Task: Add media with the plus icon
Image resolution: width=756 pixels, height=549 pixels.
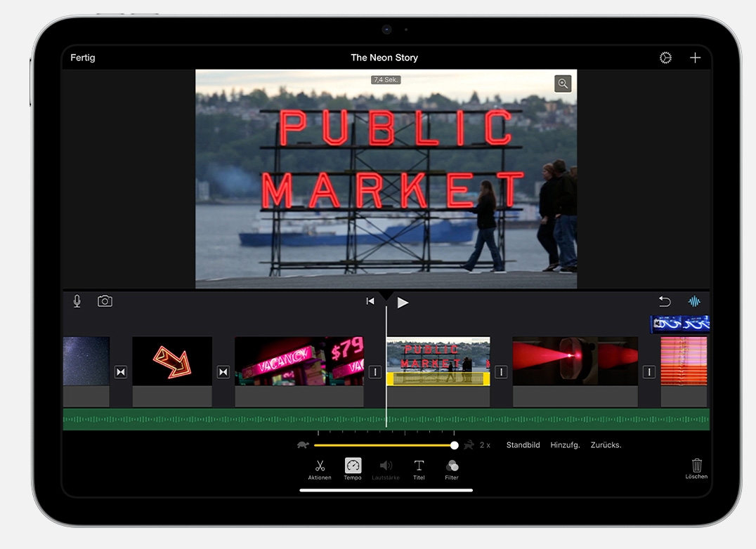Action: pos(695,58)
